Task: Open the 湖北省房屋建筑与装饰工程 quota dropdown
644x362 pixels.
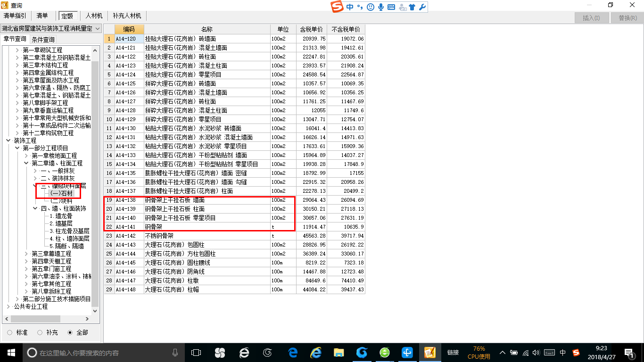Action: tap(51, 28)
